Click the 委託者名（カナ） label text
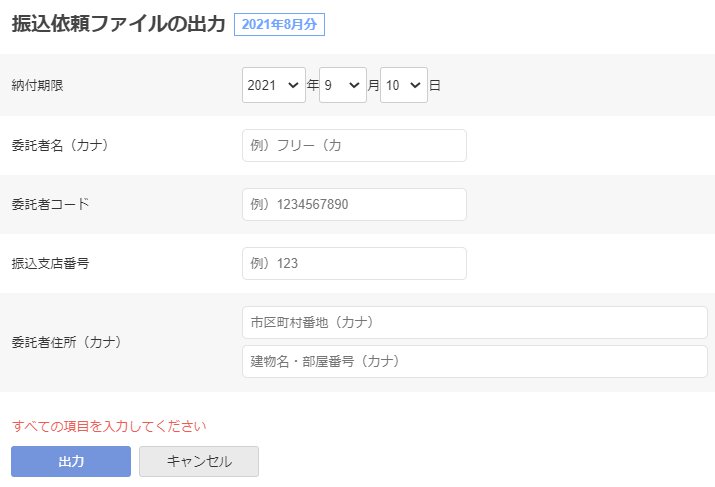The width and height of the screenshot is (715, 487). click(x=60, y=145)
